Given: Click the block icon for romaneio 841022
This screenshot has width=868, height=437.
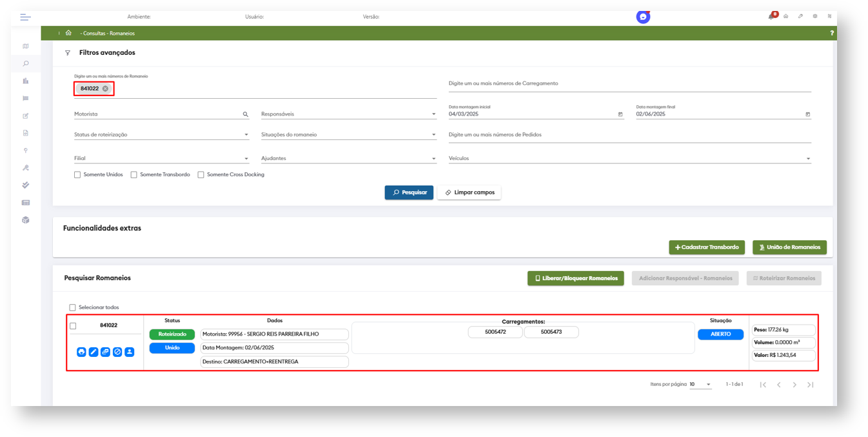Looking at the screenshot, I should (117, 352).
